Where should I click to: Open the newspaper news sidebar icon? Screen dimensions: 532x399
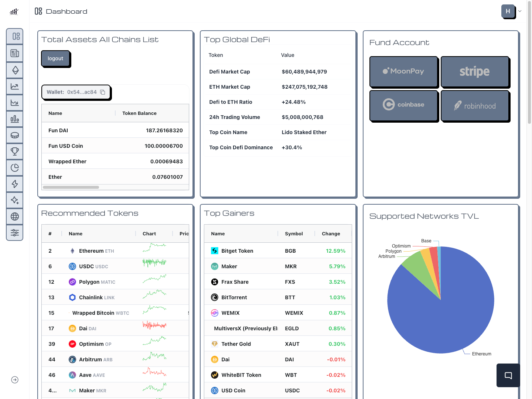pyautogui.click(x=15, y=53)
